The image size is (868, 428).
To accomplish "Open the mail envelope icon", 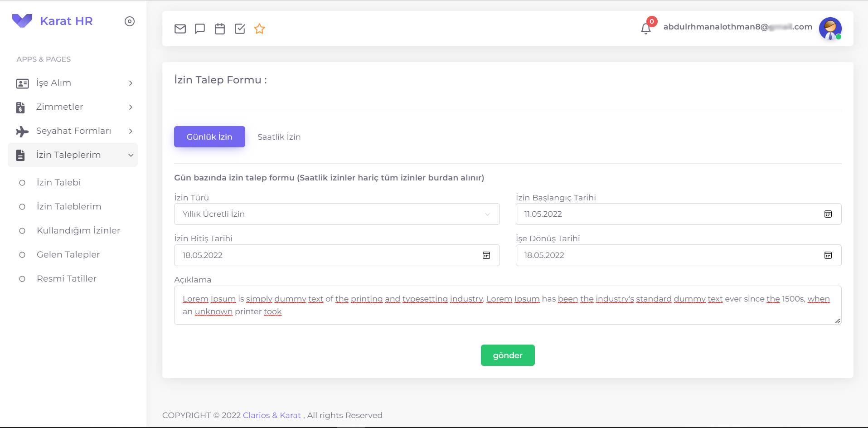I will pyautogui.click(x=180, y=29).
